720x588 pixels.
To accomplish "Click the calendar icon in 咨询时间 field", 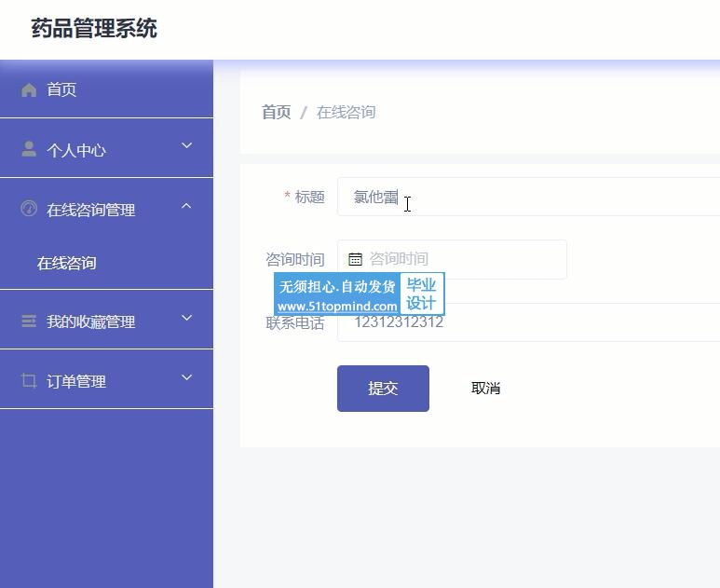I will tap(355, 259).
